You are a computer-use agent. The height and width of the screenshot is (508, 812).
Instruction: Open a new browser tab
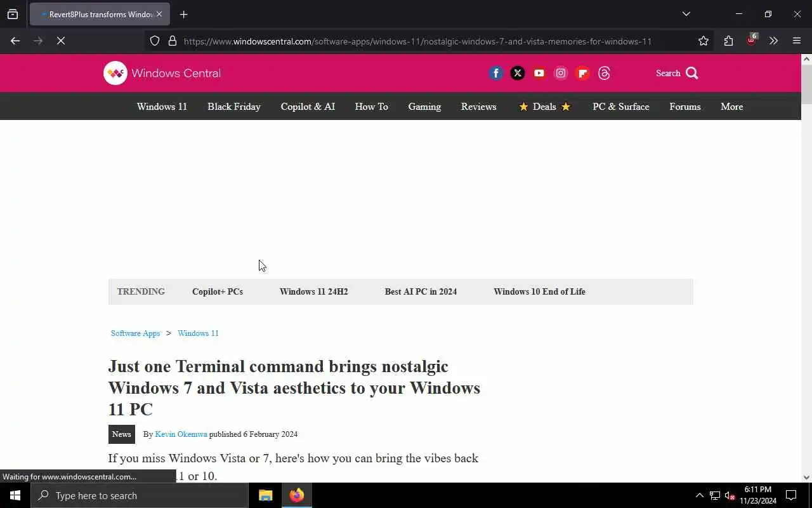tap(183, 14)
